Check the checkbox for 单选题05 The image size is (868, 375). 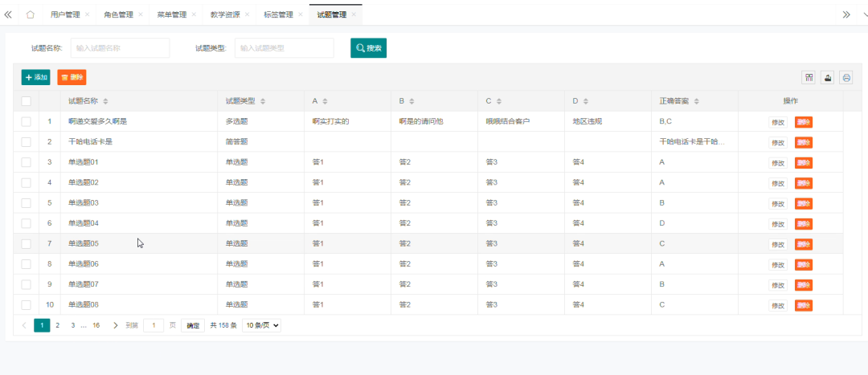26,243
